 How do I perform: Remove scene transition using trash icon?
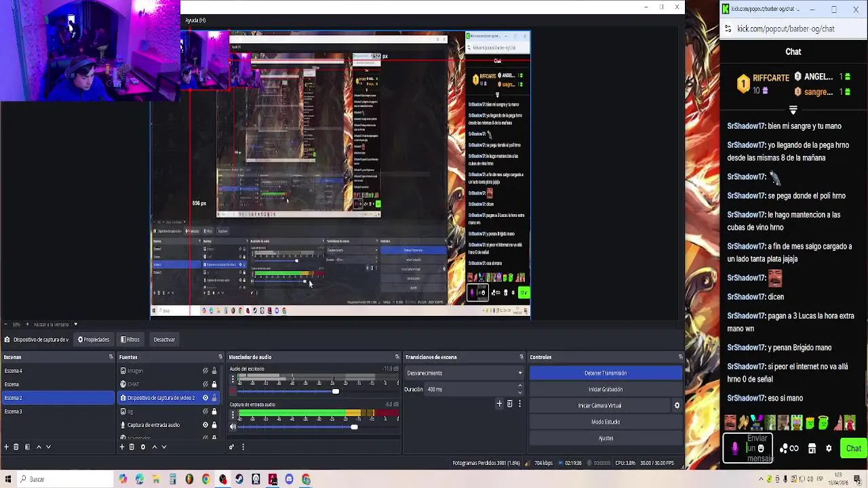coord(510,404)
